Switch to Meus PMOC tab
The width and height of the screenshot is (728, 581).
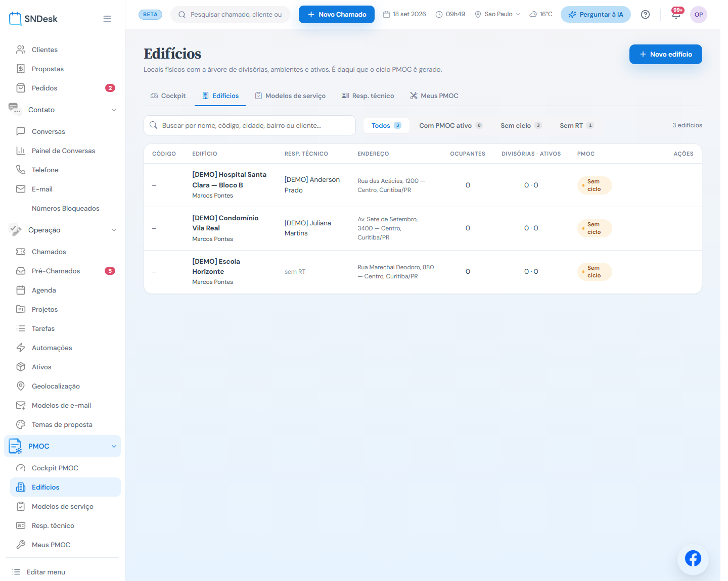coord(434,95)
